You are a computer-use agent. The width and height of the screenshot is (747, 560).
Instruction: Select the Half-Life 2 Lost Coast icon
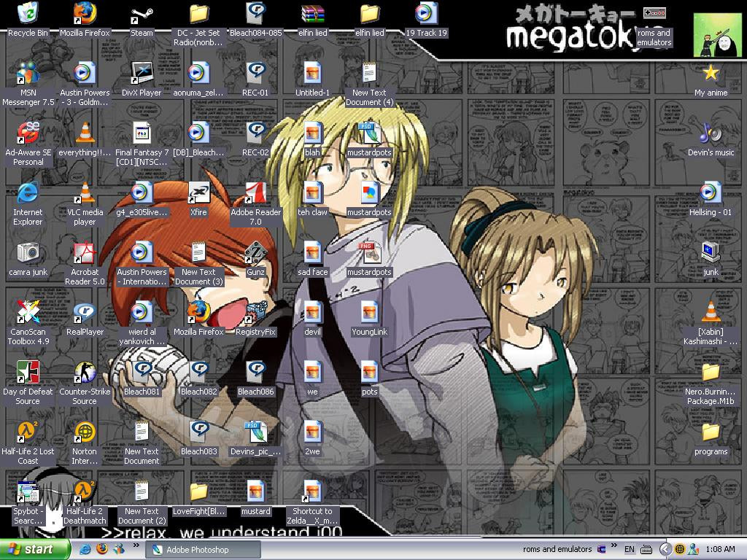(x=28, y=432)
